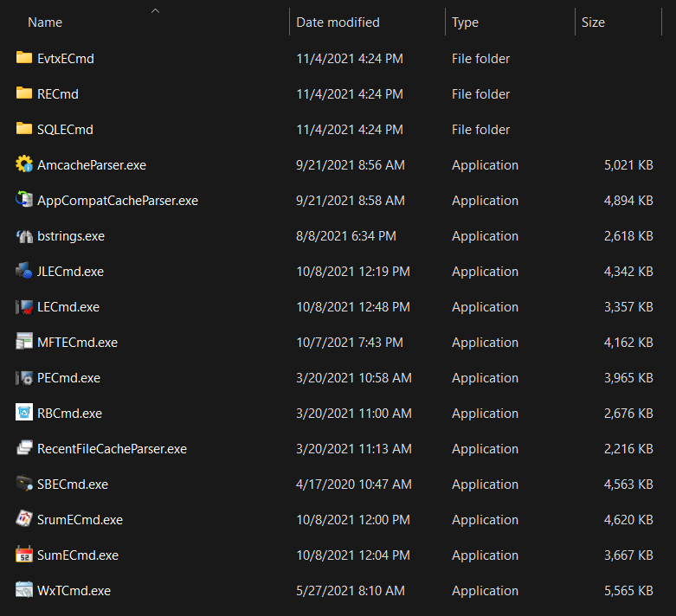
Task: Click the SBECmd.exe icon
Action: [24, 484]
